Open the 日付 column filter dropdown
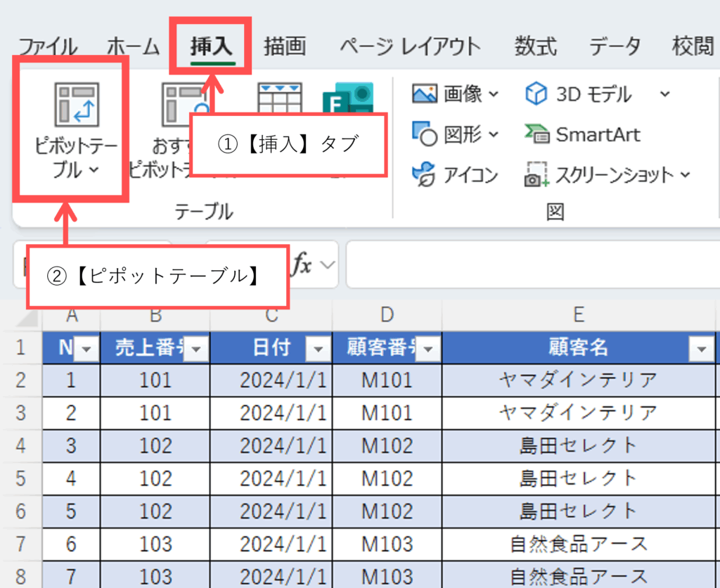Screen dimensions: 720x588 tap(319, 348)
